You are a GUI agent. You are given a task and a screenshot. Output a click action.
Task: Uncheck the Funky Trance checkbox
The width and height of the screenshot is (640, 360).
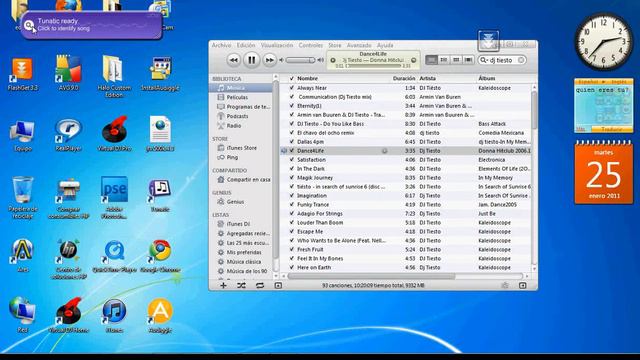coord(291,204)
